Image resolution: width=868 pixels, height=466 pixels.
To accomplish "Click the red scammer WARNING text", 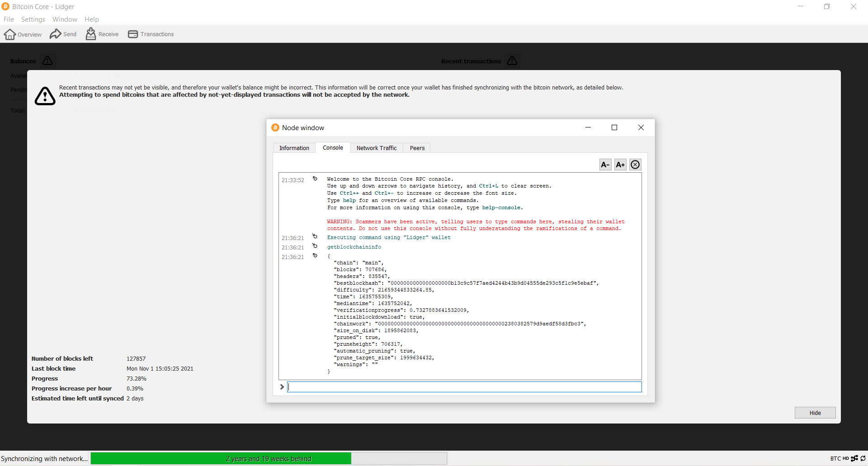I will click(x=476, y=225).
